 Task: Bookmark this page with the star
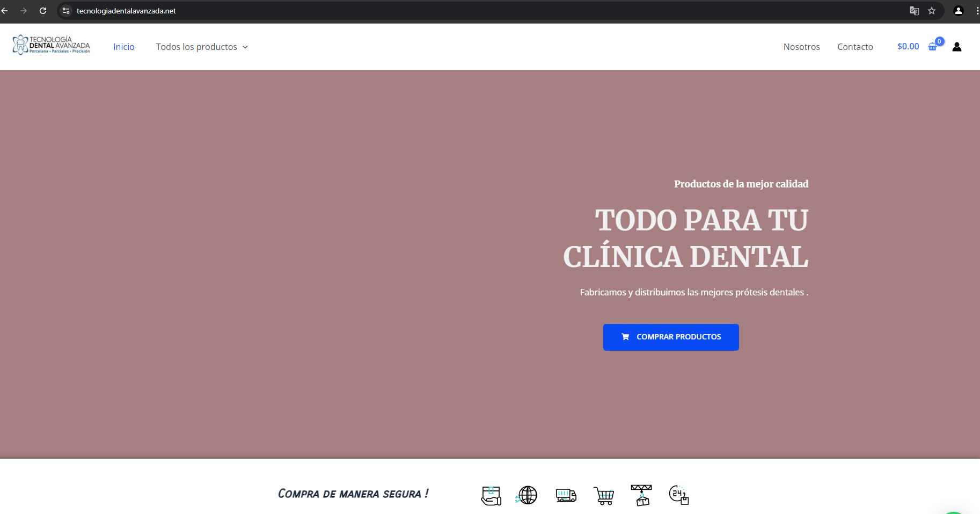932,11
